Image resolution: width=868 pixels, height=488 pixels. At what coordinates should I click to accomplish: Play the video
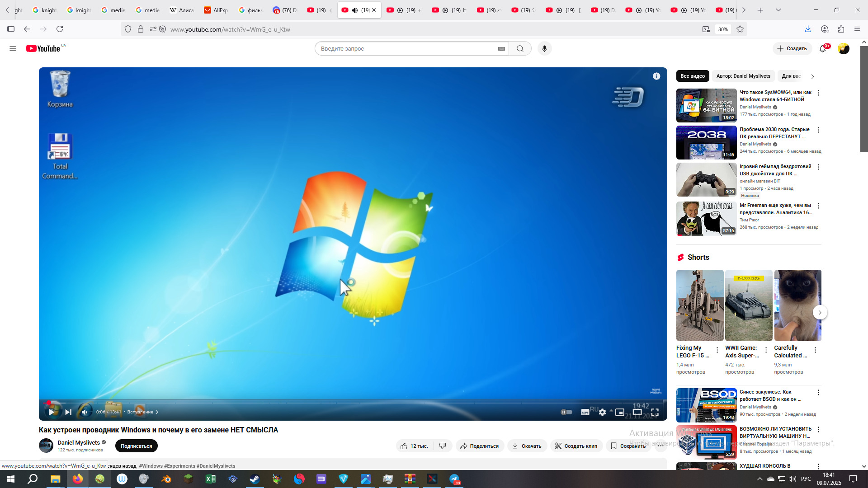point(52,412)
